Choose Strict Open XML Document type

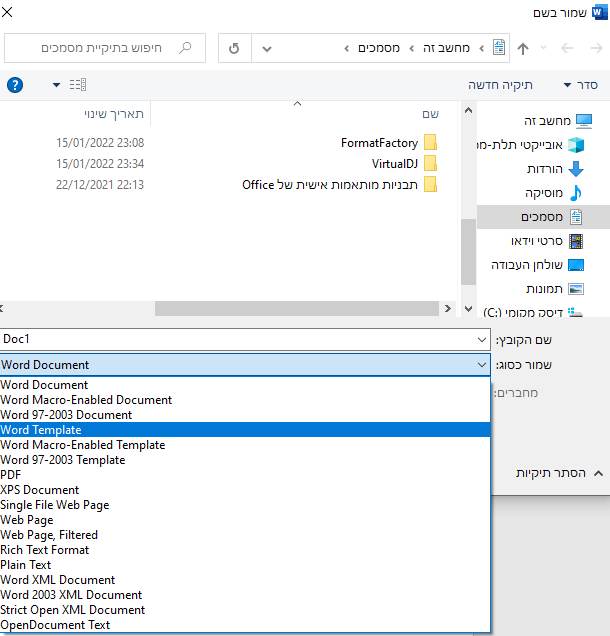pos(245,610)
